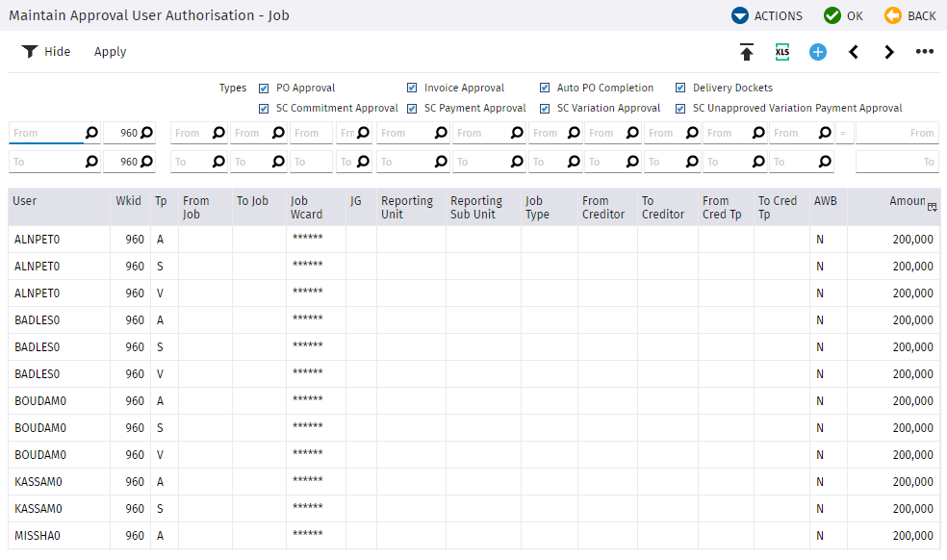
Task: Open the From Job filter From lookup icon
Action: click(218, 133)
